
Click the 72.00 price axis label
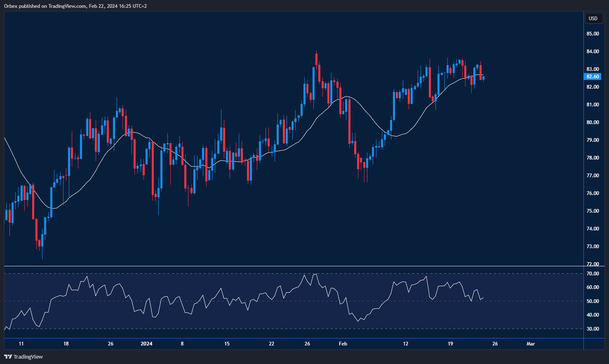(593, 264)
